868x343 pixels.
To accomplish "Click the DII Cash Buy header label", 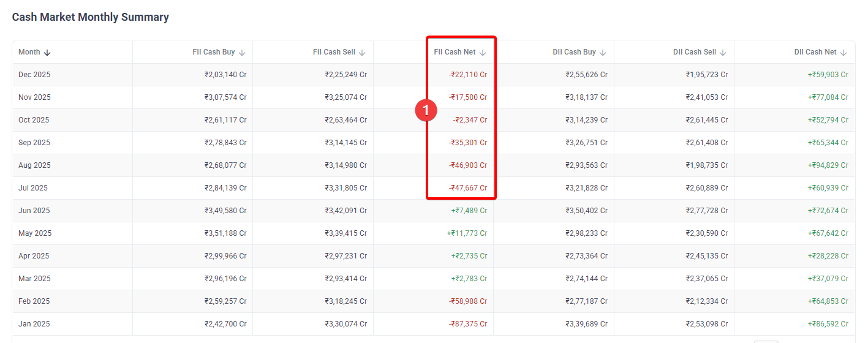I will click(x=573, y=52).
